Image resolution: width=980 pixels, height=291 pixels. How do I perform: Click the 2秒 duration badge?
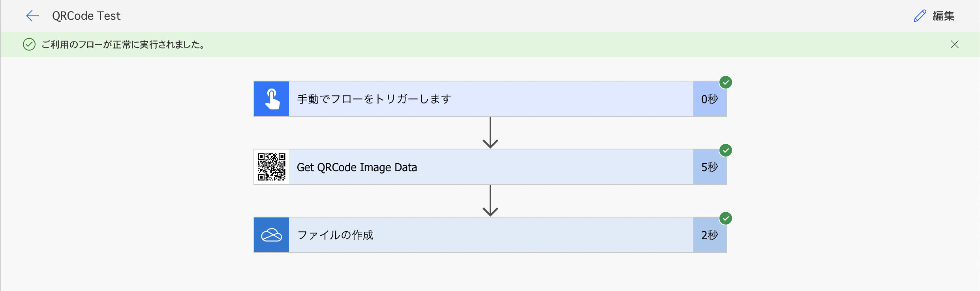710,235
